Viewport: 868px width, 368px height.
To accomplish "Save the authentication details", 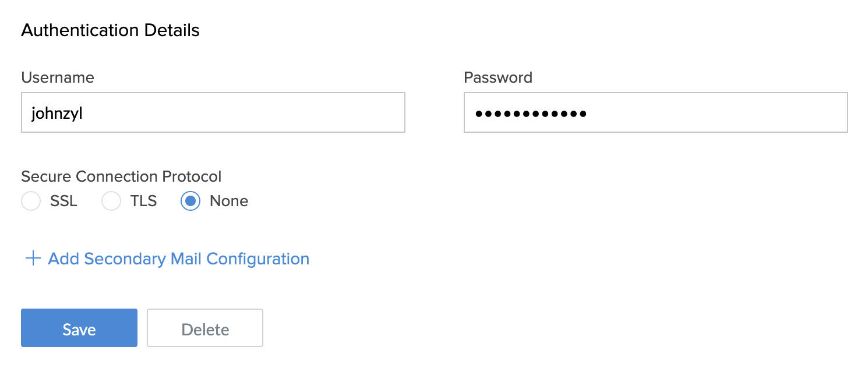I will click(79, 328).
